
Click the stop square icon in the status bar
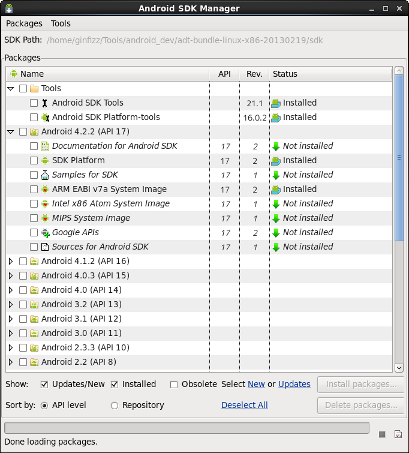[x=382, y=434]
